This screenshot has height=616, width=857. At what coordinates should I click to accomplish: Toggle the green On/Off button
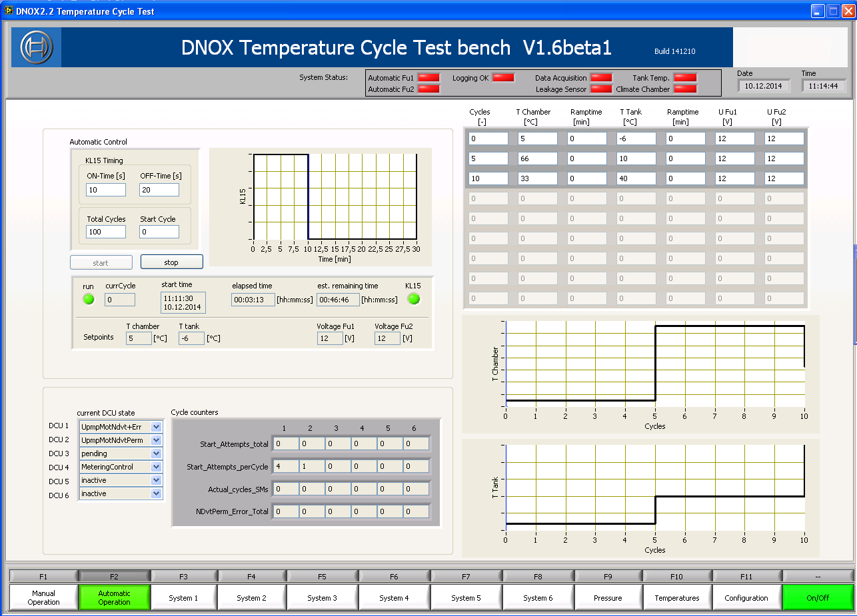coord(818,597)
